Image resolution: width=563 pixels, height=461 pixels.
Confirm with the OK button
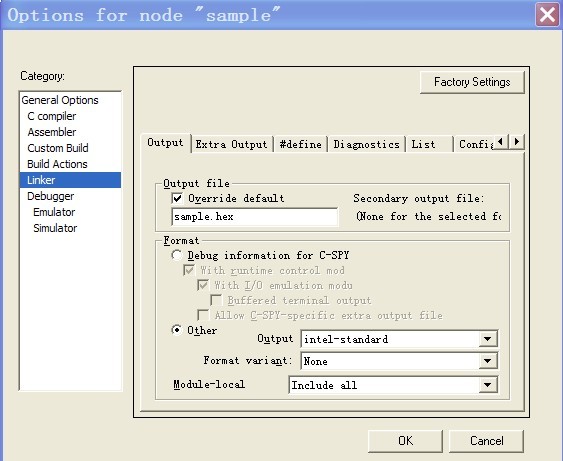(405, 441)
